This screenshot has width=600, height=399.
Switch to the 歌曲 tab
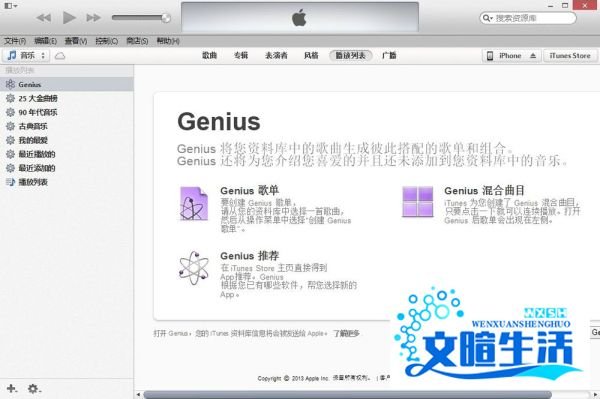tap(209, 55)
